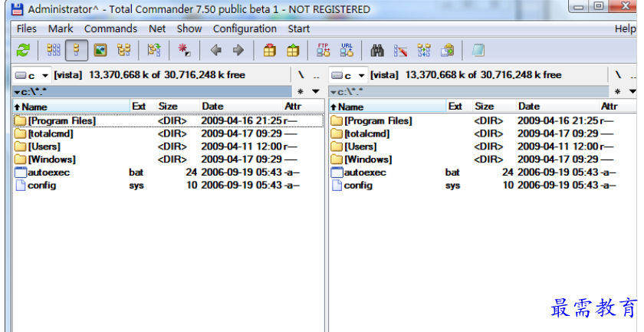Open left panel directory history arrow
The image size is (644, 332).
click(315, 92)
